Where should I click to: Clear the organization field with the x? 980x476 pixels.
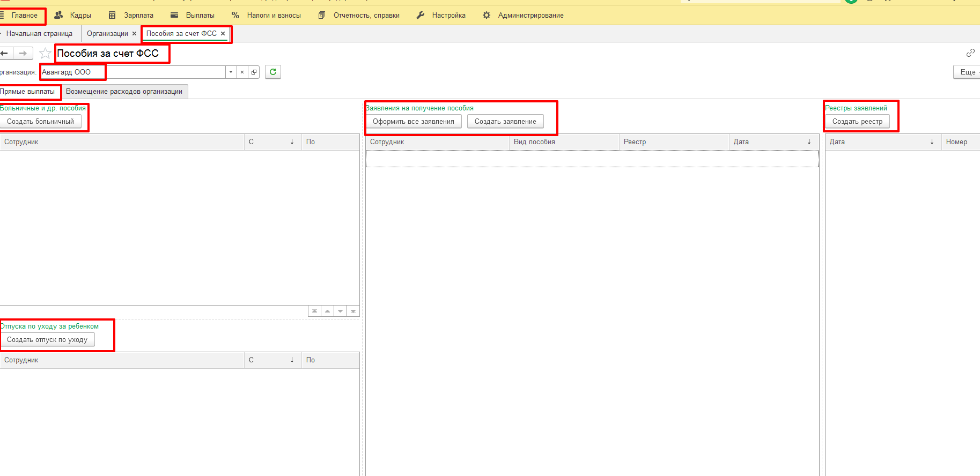pyautogui.click(x=242, y=72)
